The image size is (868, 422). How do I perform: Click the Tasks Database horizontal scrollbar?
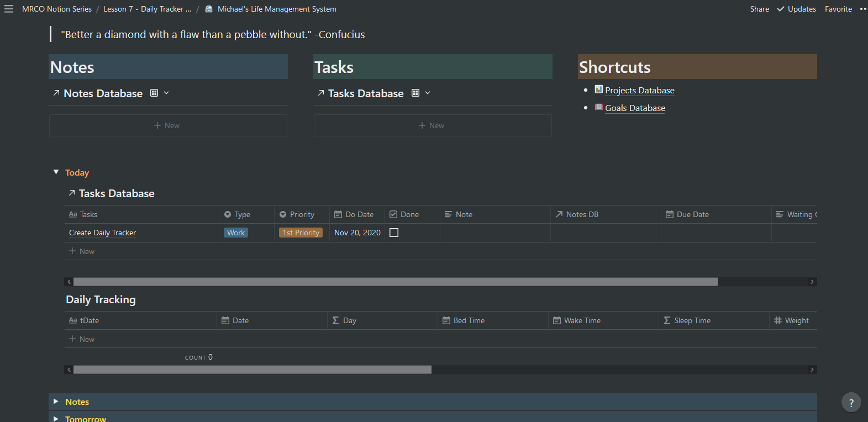pos(395,282)
